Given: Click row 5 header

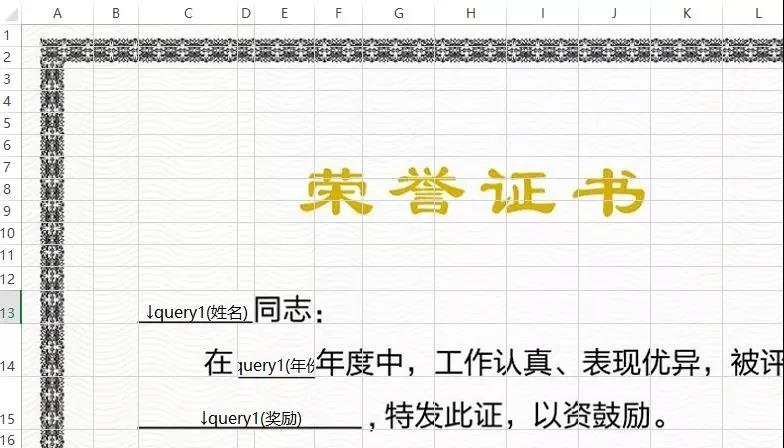Looking at the screenshot, I should click(10, 123).
